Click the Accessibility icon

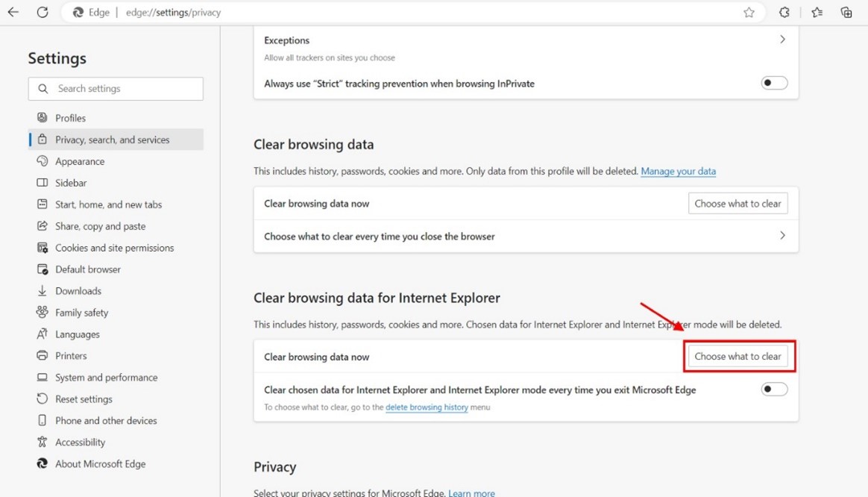click(42, 442)
